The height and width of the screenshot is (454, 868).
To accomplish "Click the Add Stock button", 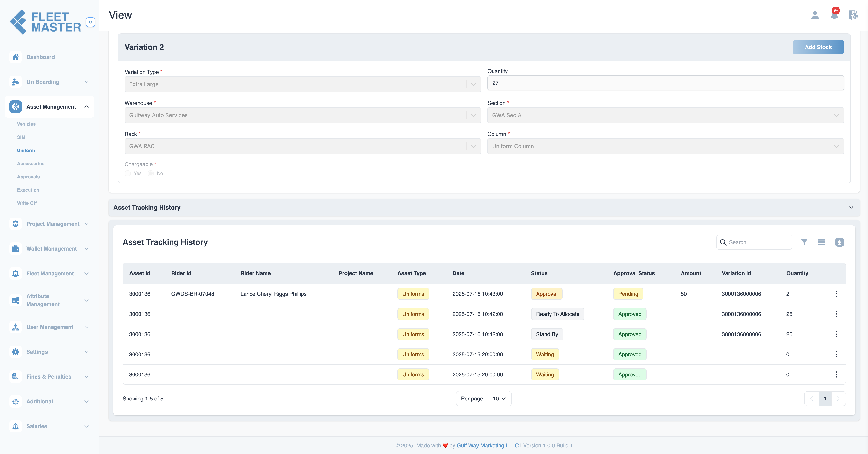I will click(818, 47).
